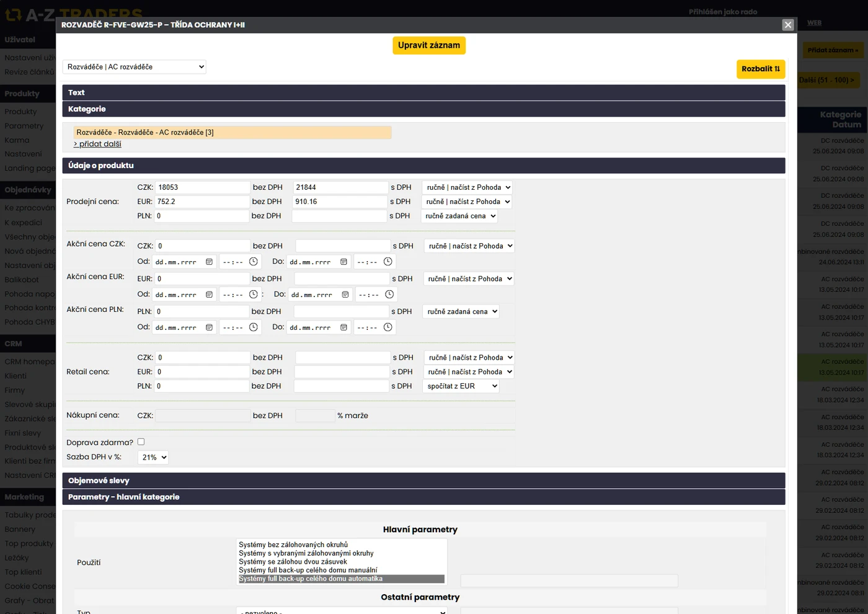868x614 pixels.
Task: Enable the Doprava zdarma checkbox
Action: (x=141, y=442)
